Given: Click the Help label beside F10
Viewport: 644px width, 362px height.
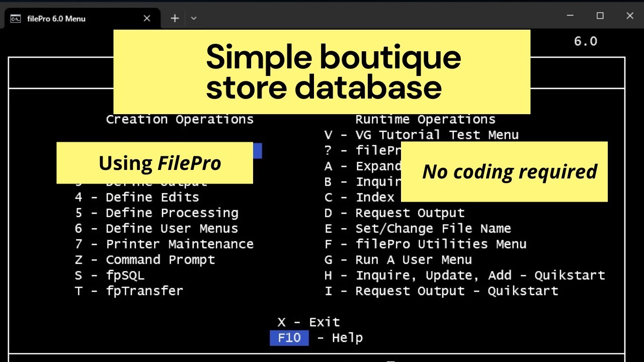Looking at the screenshot, I should 347,337.
